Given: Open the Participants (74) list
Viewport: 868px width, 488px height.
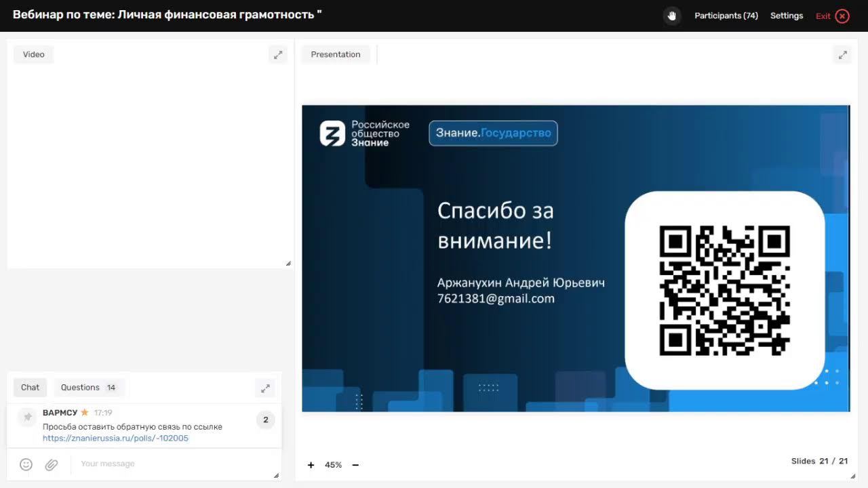Looking at the screenshot, I should 726,16.
